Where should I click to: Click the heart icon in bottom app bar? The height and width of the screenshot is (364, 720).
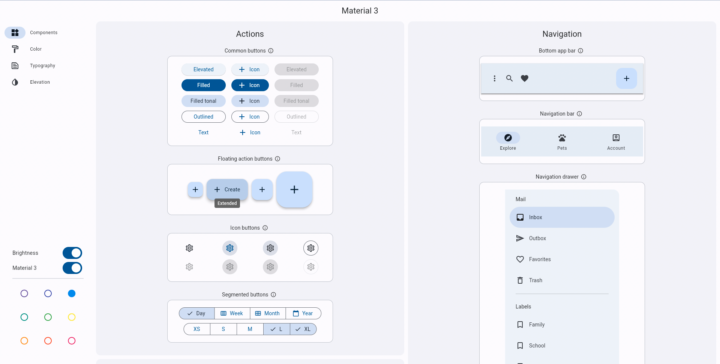[x=524, y=78]
